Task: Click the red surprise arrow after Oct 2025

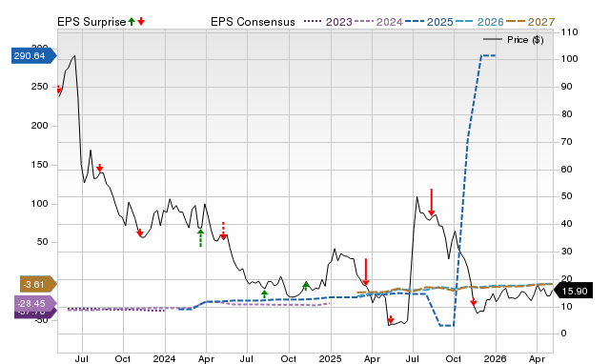Action: click(x=474, y=302)
